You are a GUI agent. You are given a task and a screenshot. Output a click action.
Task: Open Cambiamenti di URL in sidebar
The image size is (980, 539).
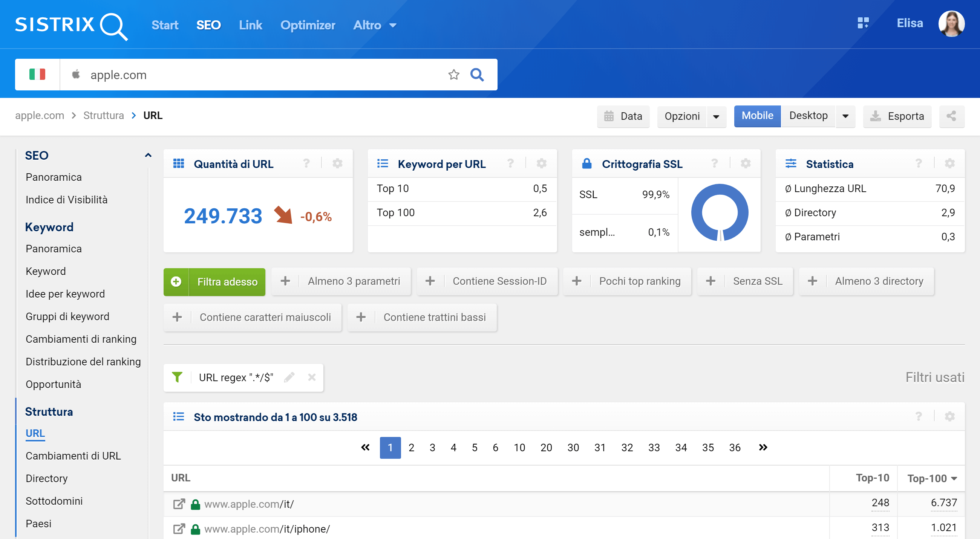pos(73,456)
